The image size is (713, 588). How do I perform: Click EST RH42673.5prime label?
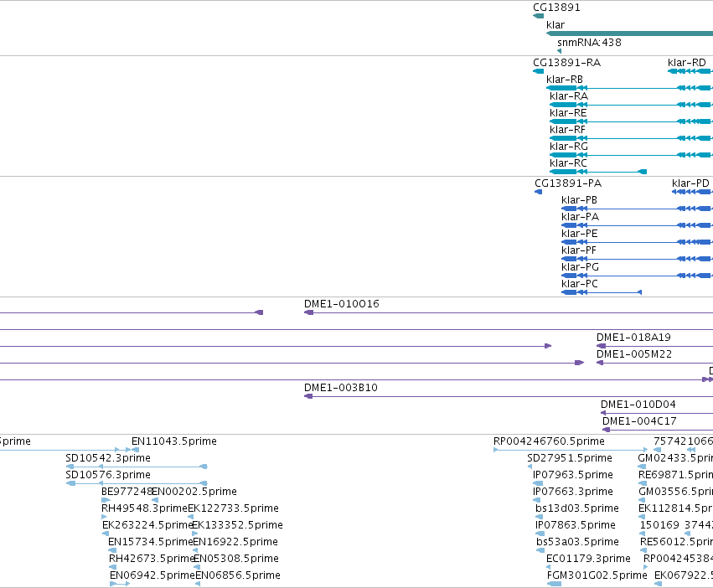tap(152, 559)
